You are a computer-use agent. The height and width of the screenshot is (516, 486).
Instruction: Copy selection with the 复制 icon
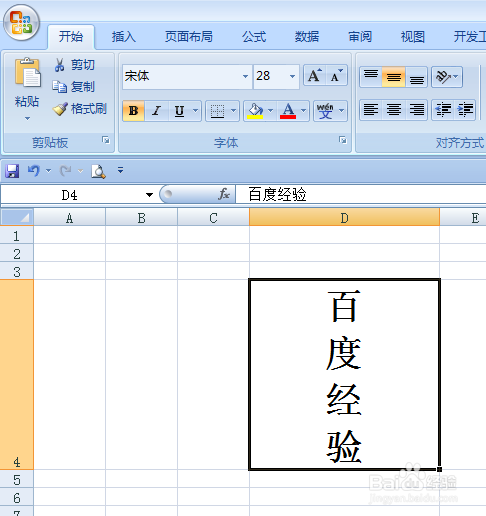pyautogui.click(x=59, y=87)
